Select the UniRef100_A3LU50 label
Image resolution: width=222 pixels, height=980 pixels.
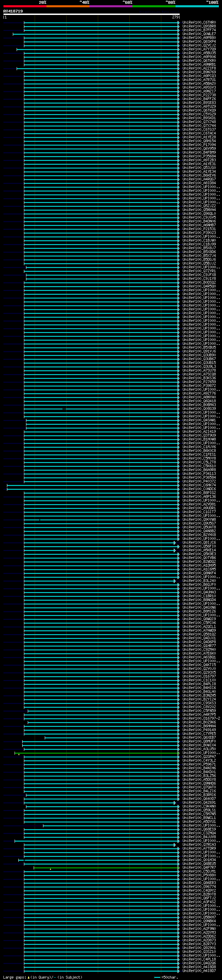tap(199, 749)
